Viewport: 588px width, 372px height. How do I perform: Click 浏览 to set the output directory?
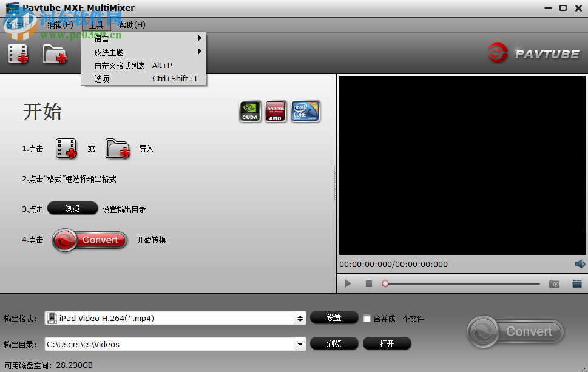[x=333, y=343]
